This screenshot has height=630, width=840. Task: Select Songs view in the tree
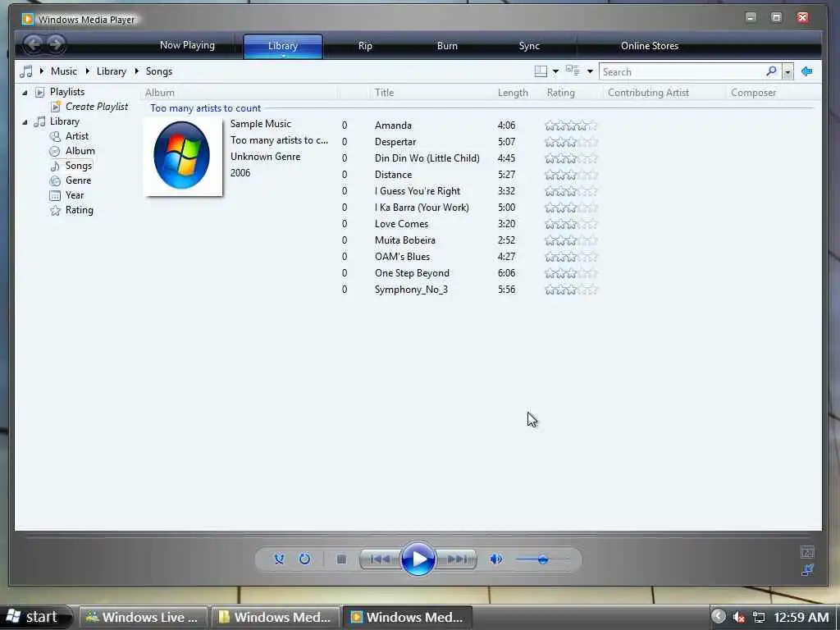point(78,166)
